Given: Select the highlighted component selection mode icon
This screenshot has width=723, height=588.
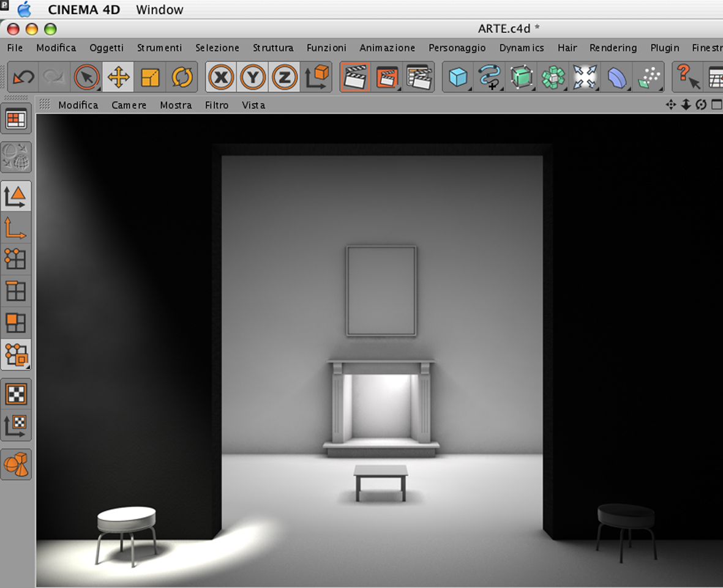Looking at the screenshot, I should click(16, 355).
